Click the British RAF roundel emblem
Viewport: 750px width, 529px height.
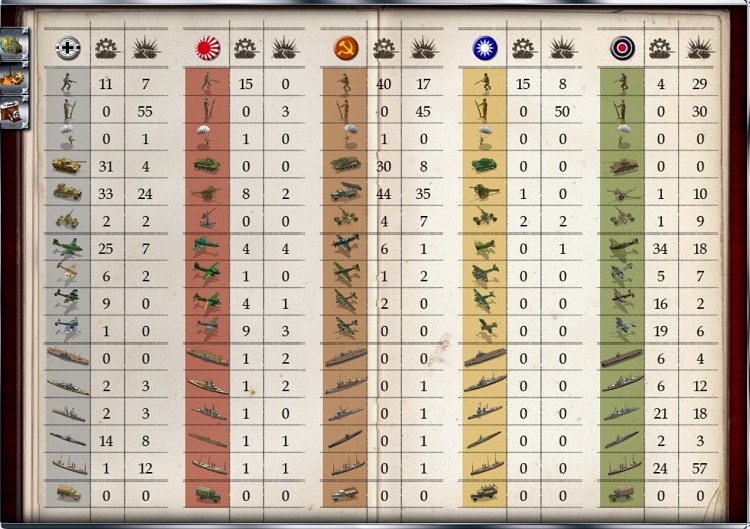point(622,48)
